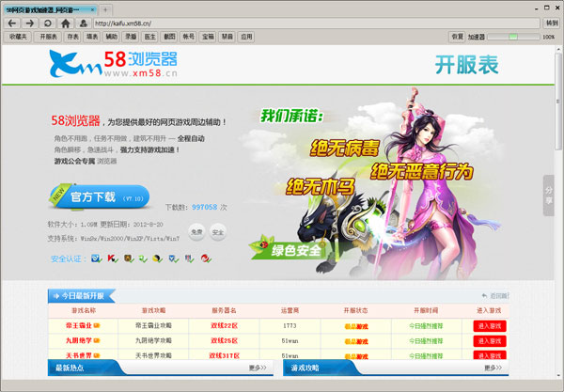Focus the address bar showing kaifu.xm58.cn
The width and height of the screenshot is (564, 392).
pyautogui.click(x=317, y=24)
